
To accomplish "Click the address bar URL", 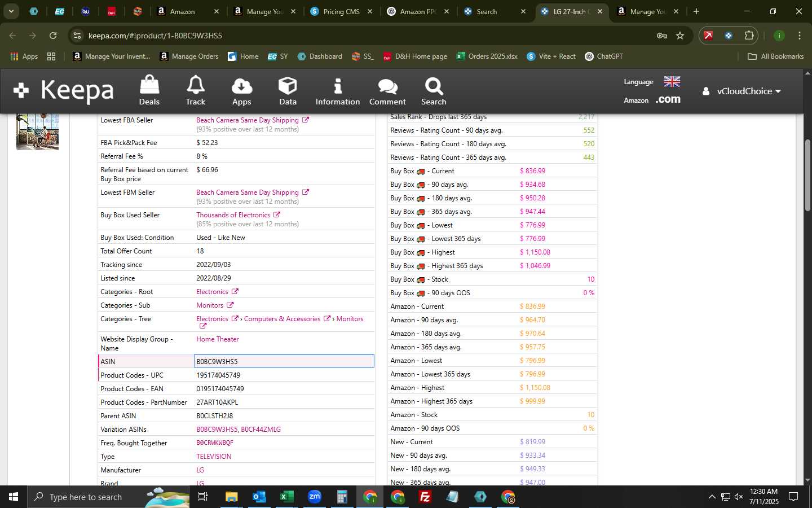I will click(155, 36).
